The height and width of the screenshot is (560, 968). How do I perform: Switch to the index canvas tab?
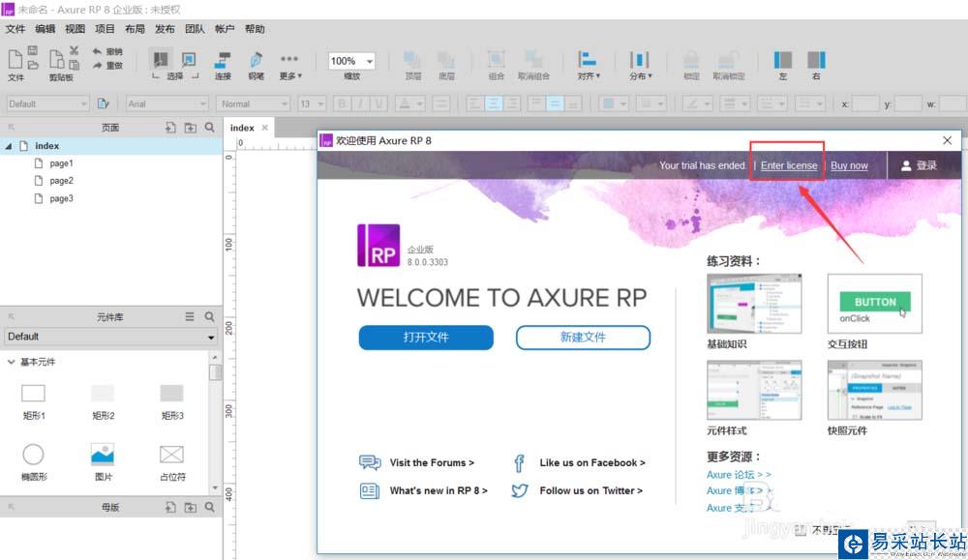click(242, 128)
